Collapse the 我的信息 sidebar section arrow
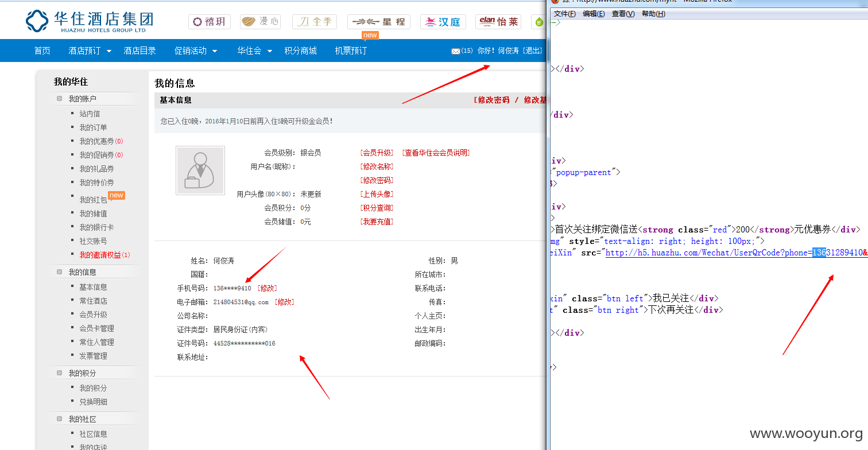Viewport: 868px width, 450px height. (59, 272)
